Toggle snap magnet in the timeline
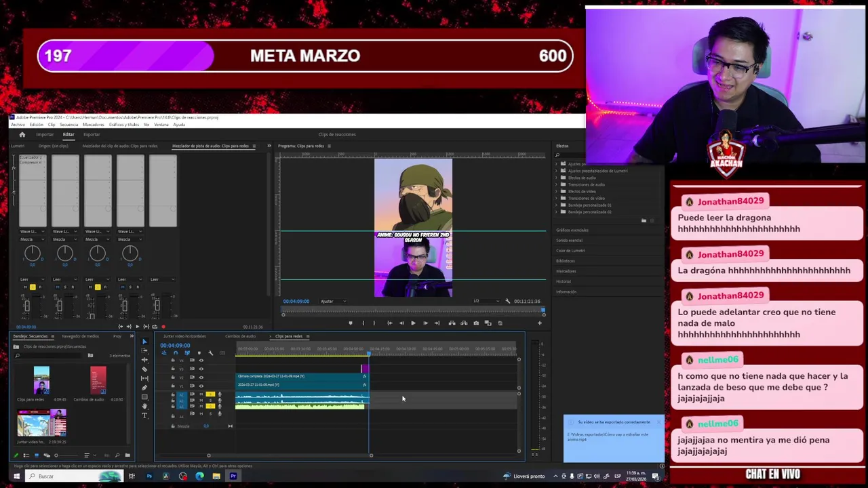The image size is (868, 488). point(176,353)
